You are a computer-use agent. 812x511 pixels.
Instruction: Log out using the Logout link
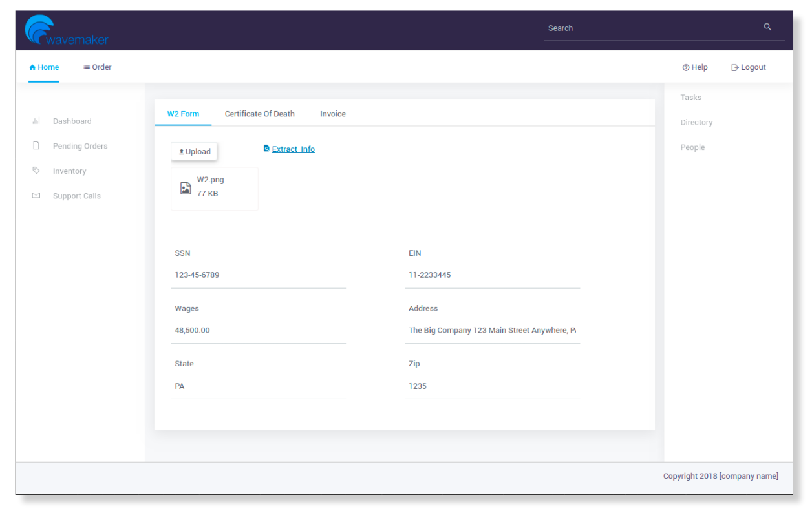749,67
